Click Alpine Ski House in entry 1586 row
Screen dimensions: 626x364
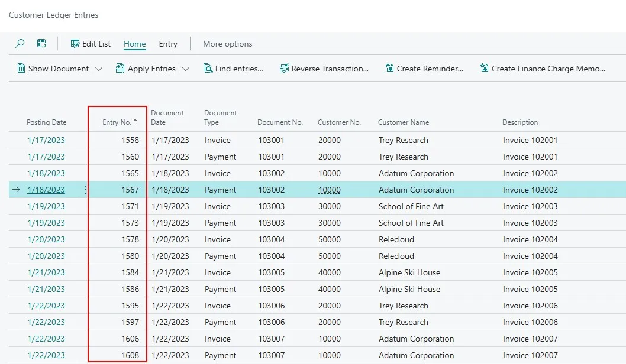[x=409, y=289]
